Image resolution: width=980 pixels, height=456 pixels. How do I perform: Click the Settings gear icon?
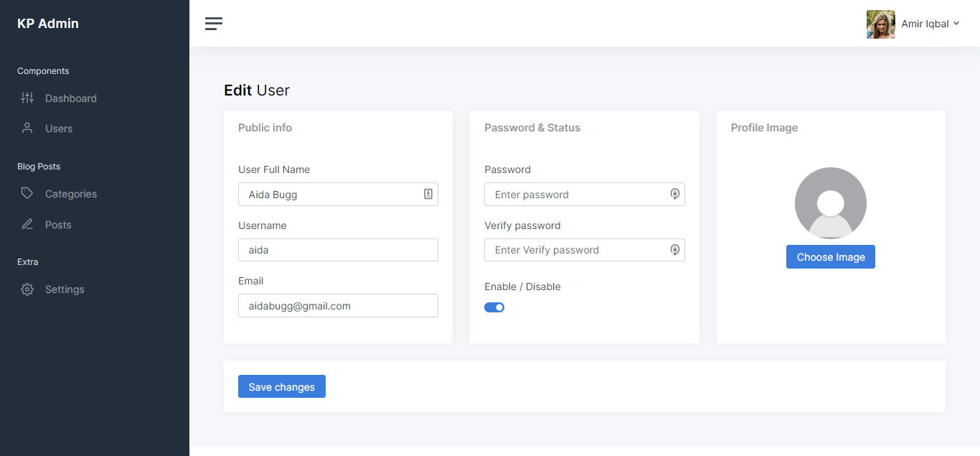point(27,289)
